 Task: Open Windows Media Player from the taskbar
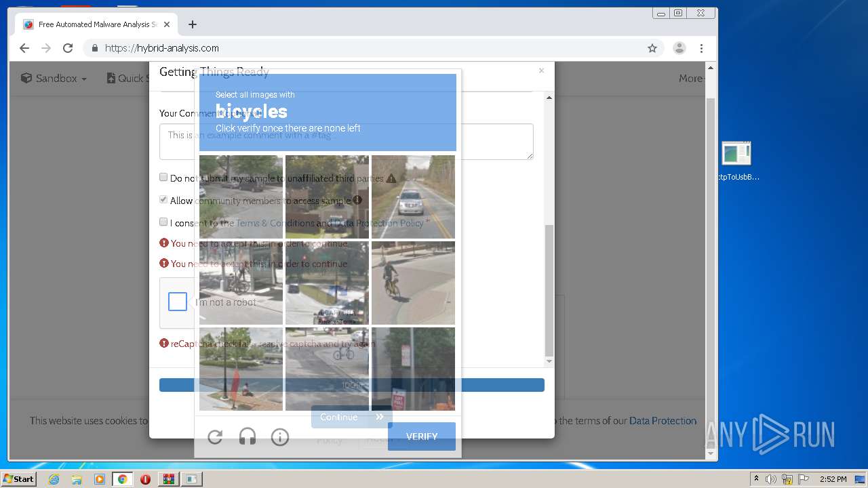tap(100, 479)
